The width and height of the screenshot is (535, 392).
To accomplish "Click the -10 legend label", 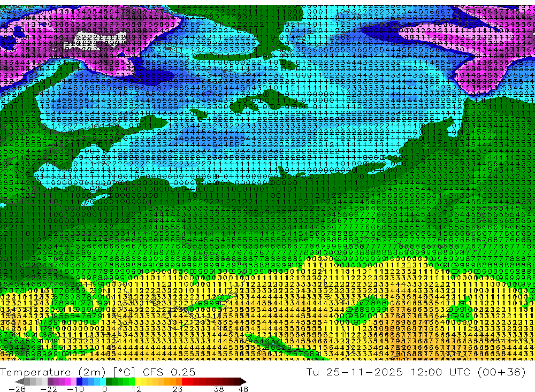I will (75, 389).
